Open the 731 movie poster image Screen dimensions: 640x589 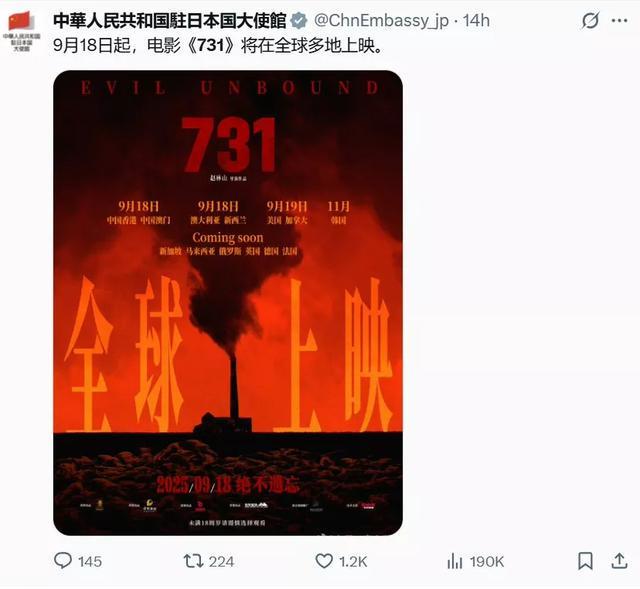pyautogui.click(x=228, y=303)
